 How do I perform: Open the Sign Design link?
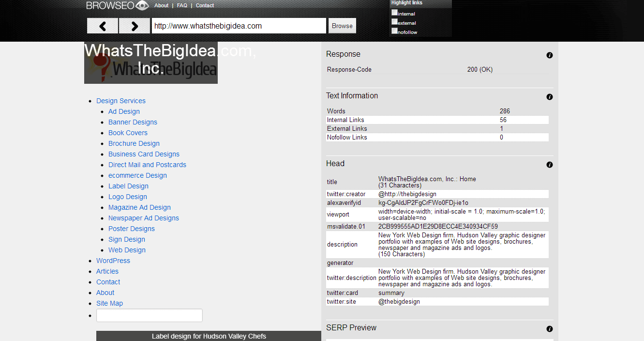(x=127, y=239)
